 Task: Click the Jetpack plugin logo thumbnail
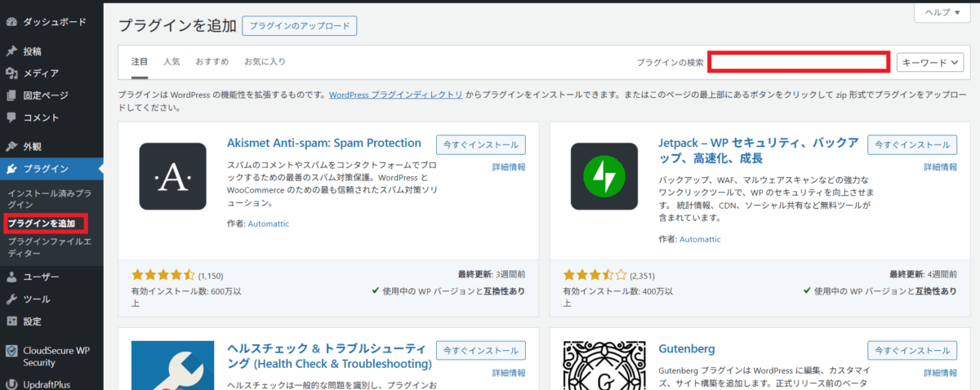pyautogui.click(x=604, y=176)
